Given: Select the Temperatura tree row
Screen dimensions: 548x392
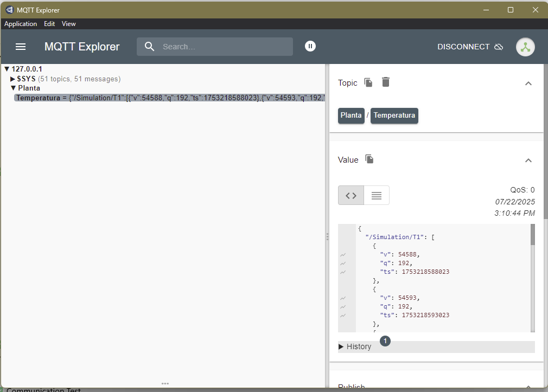Looking at the screenshot, I should click(169, 98).
